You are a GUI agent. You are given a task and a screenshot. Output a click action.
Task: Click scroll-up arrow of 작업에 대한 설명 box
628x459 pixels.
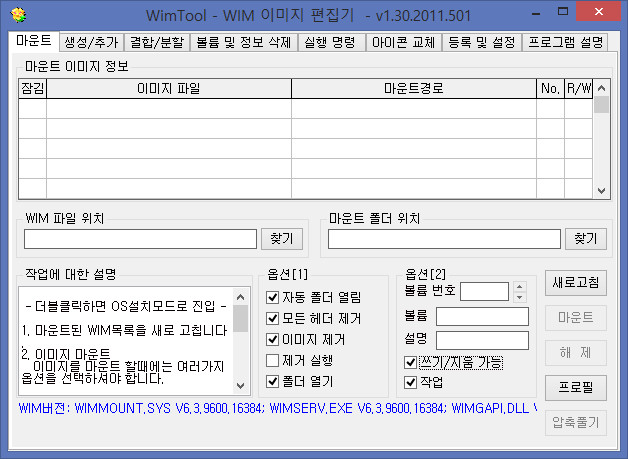240,297
